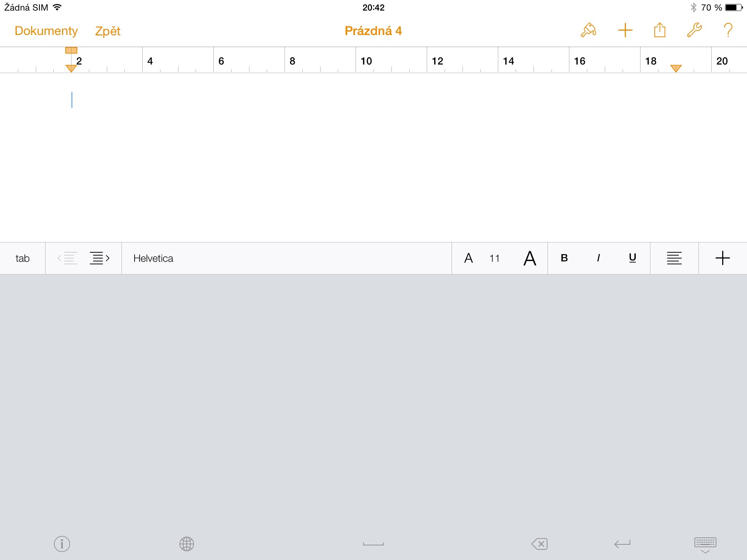Toggle Underline formatting

coord(632,258)
